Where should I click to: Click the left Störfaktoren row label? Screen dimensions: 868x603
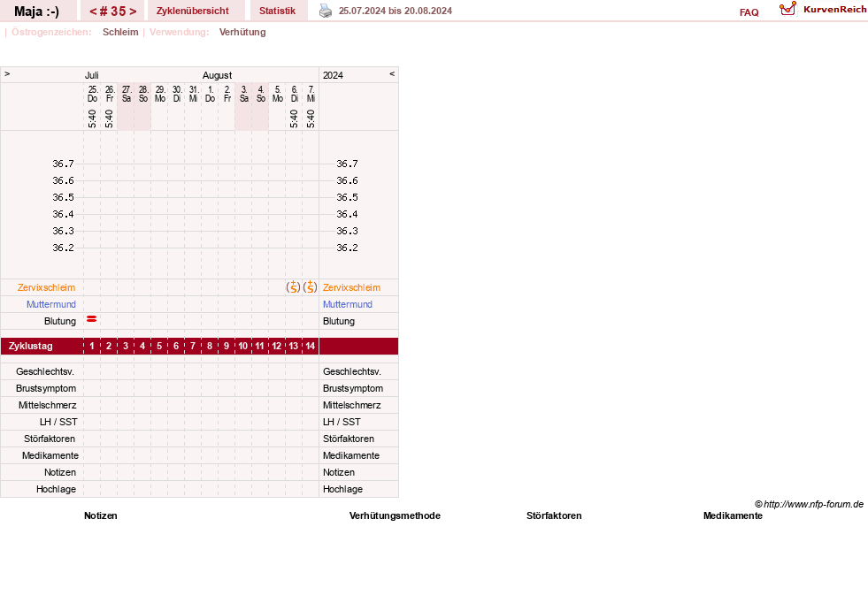point(50,439)
